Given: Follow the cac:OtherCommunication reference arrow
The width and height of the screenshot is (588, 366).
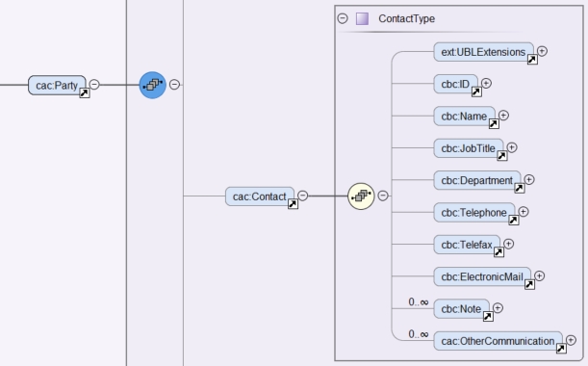Looking at the screenshot, I should (561, 349).
